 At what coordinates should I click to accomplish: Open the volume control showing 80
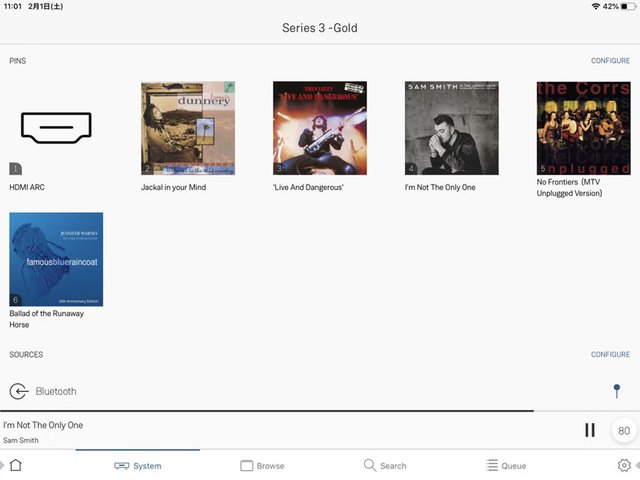(624, 431)
